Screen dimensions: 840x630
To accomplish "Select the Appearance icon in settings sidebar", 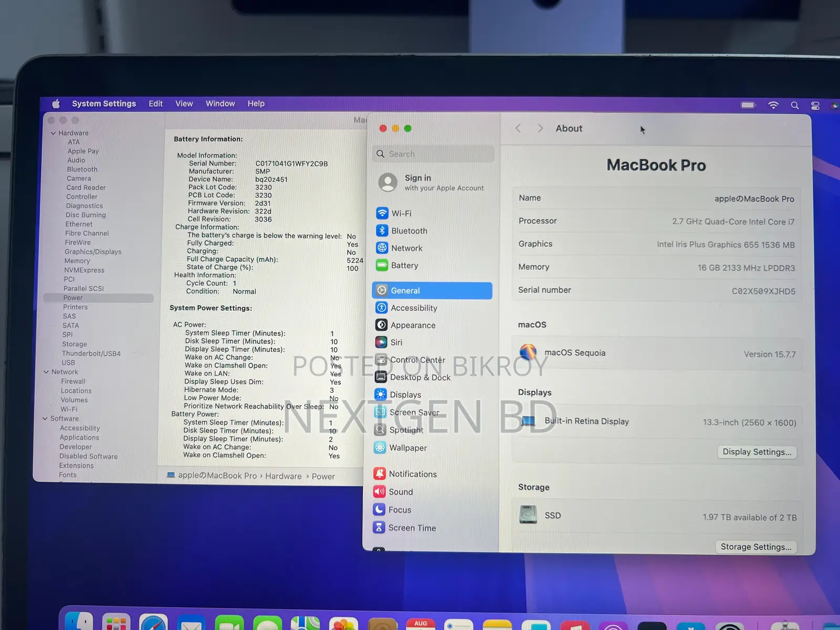I will [382, 325].
